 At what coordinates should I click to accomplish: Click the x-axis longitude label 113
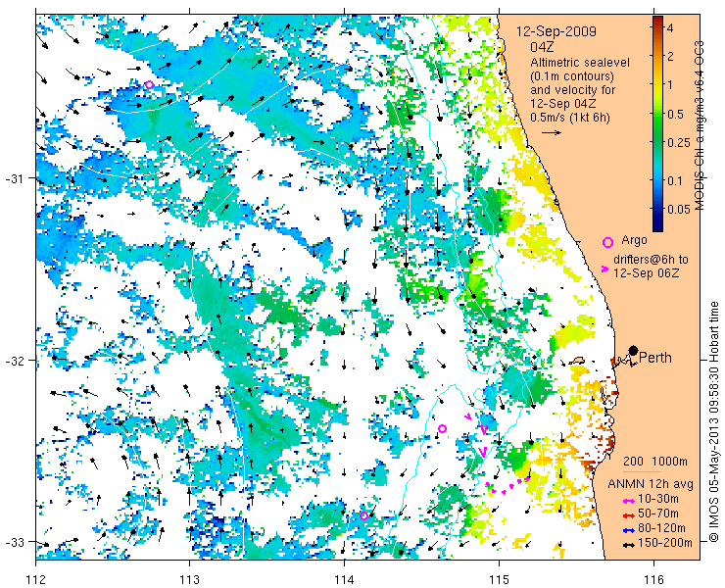[x=189, y=579]
